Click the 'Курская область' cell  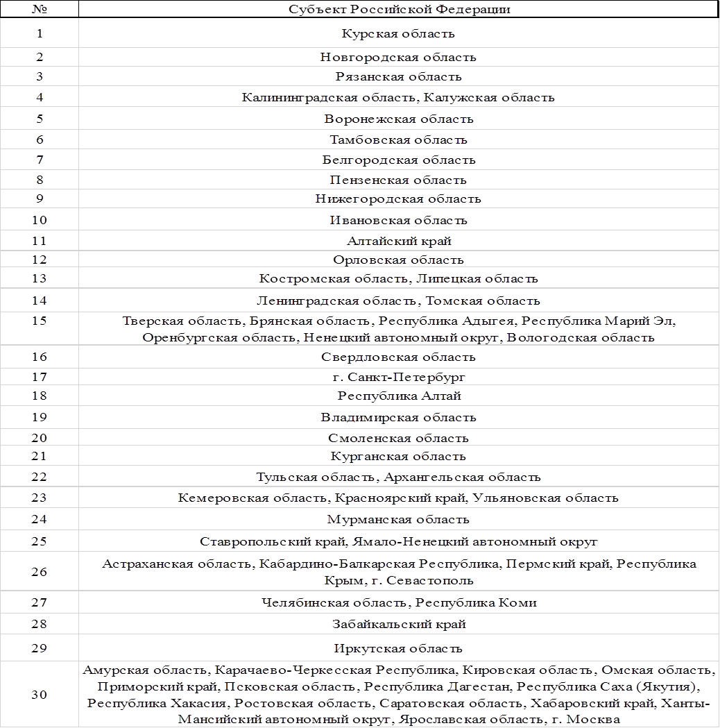click(x=399, y=33)
